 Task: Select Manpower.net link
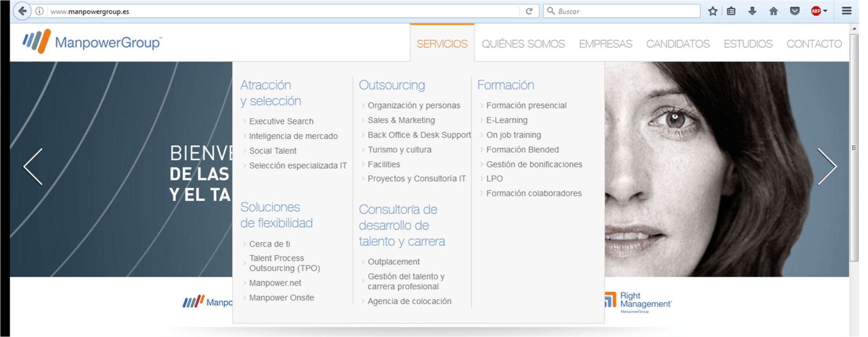click(275, 283)
